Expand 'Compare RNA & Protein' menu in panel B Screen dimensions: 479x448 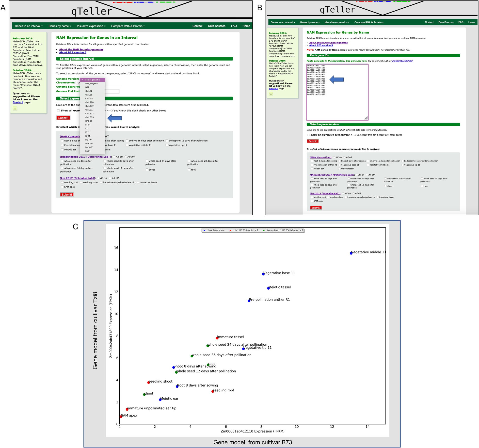(x=369, y=22)
